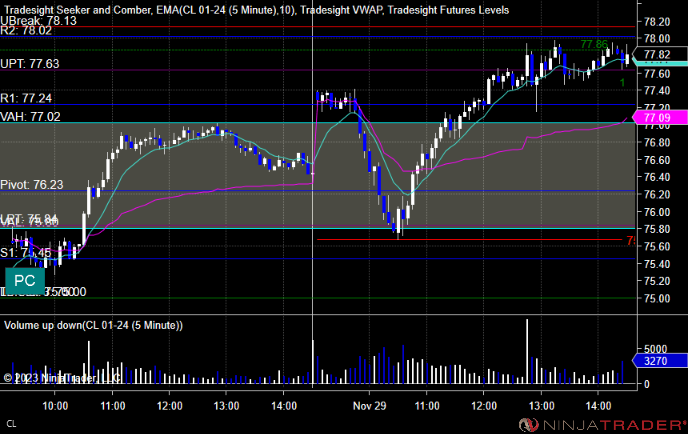Image resolution: width=688 pixels, height=434 pixels.
Task: Click the 77.60 price axis label
Action: coord(657,73)
